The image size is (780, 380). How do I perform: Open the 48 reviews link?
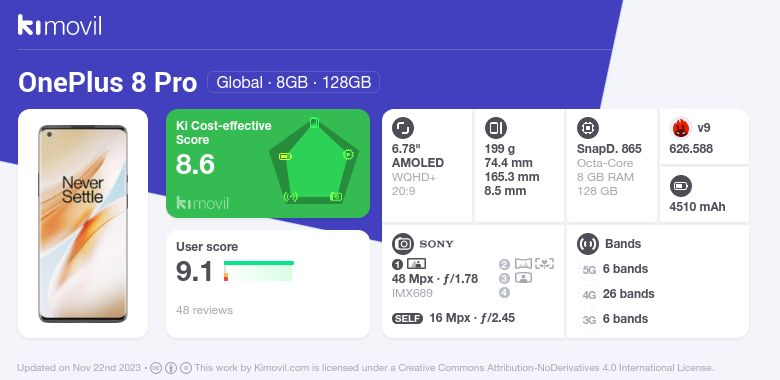pos(204,310)
